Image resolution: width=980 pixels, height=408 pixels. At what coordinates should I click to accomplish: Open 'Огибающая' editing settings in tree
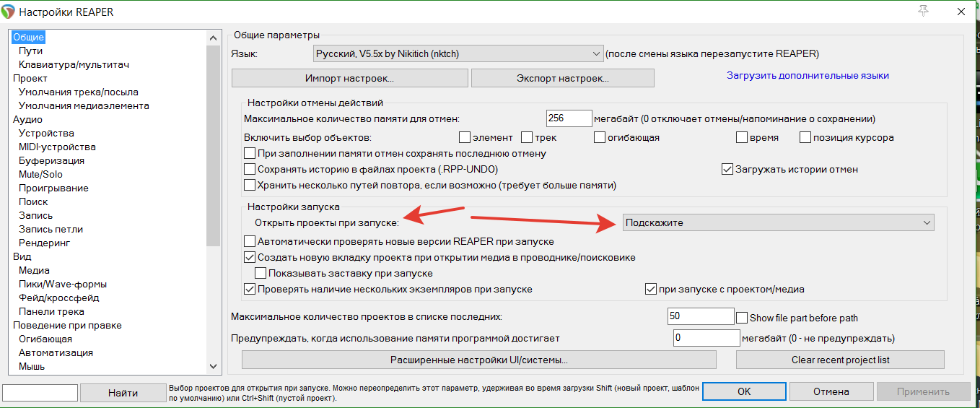[45, 339]
